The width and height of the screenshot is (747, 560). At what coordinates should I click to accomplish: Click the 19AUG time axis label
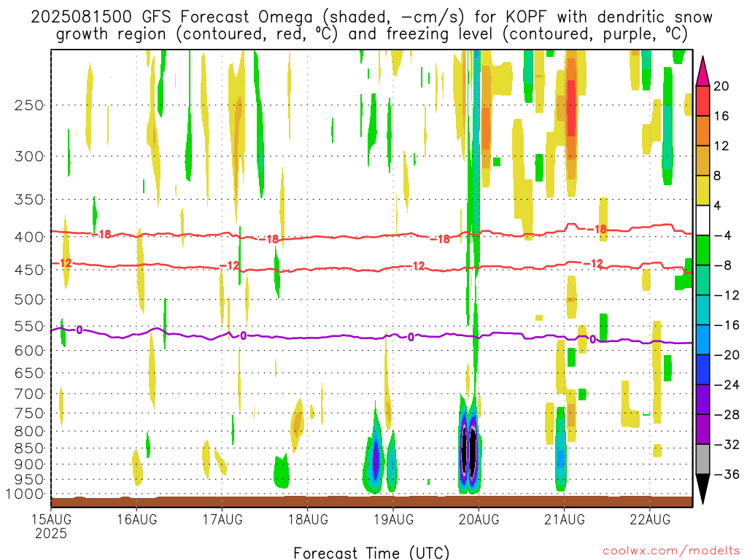tap(393, 519)
